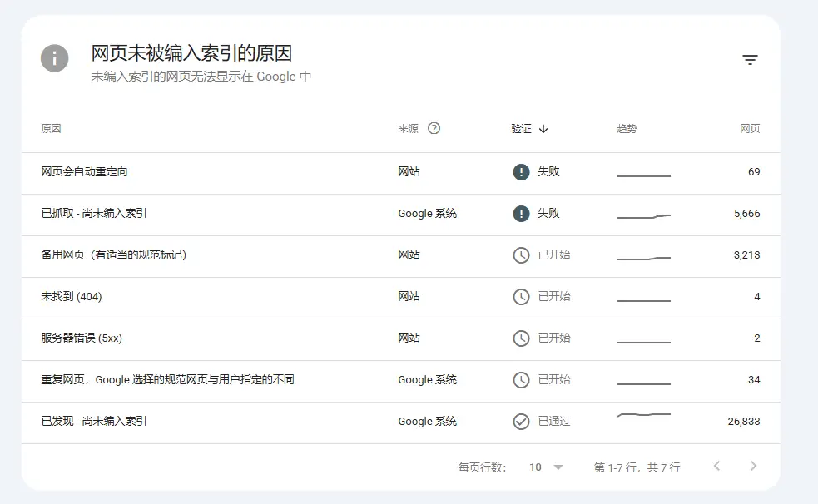Click the page count 26,833
Viewport: 818px width, 504px height.
pyautogui.click(x=743, y=421)
